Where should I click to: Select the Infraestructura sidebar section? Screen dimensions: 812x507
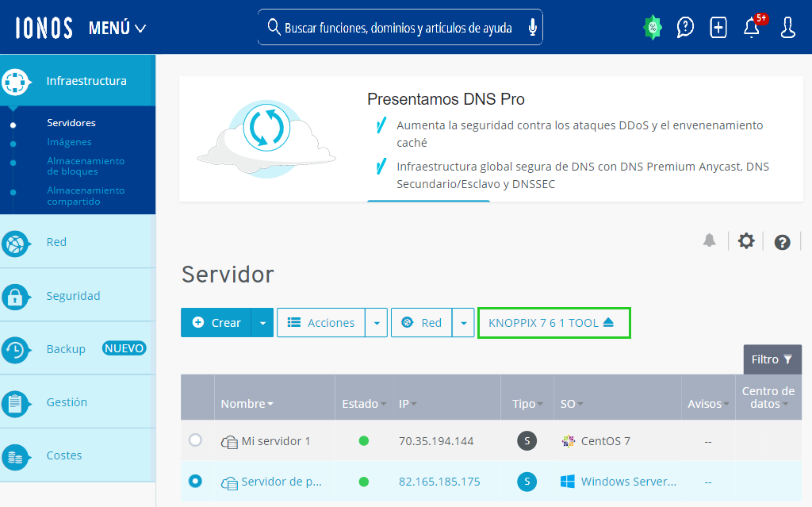78,80
